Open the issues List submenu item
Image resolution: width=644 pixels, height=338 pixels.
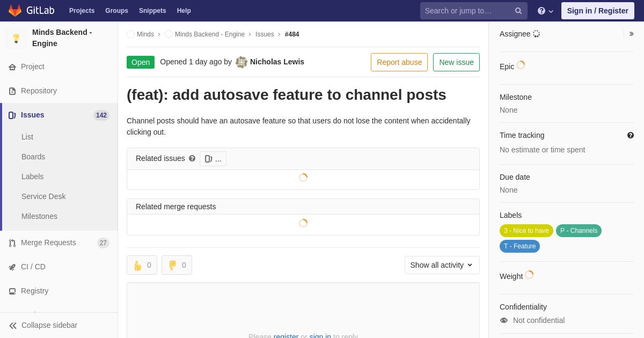[x=27, y=137]
